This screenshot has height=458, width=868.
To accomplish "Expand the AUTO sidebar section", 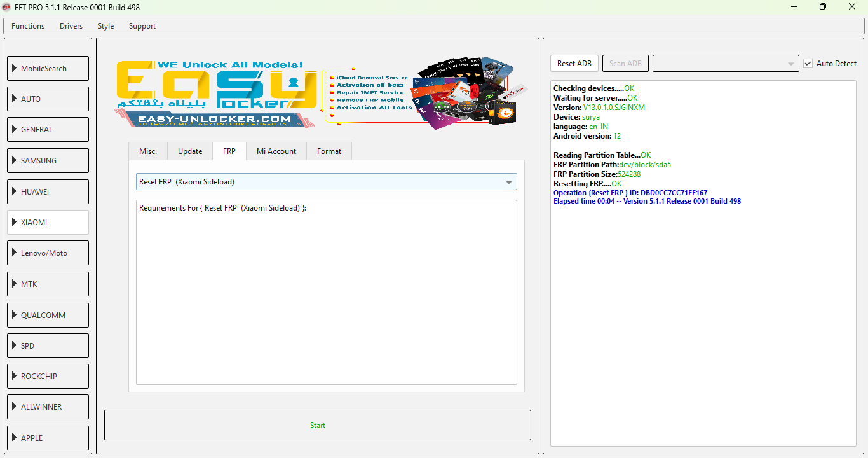I will click(x=48, y=99).
